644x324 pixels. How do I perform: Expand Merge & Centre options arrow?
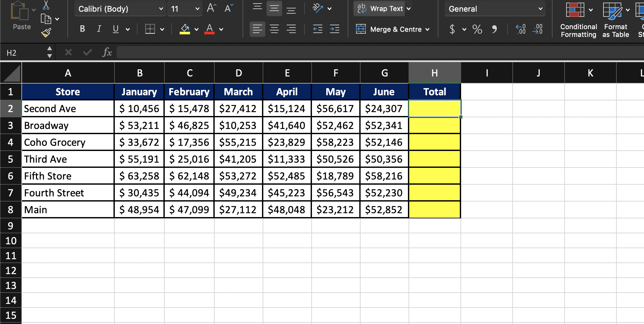point(427,29)
